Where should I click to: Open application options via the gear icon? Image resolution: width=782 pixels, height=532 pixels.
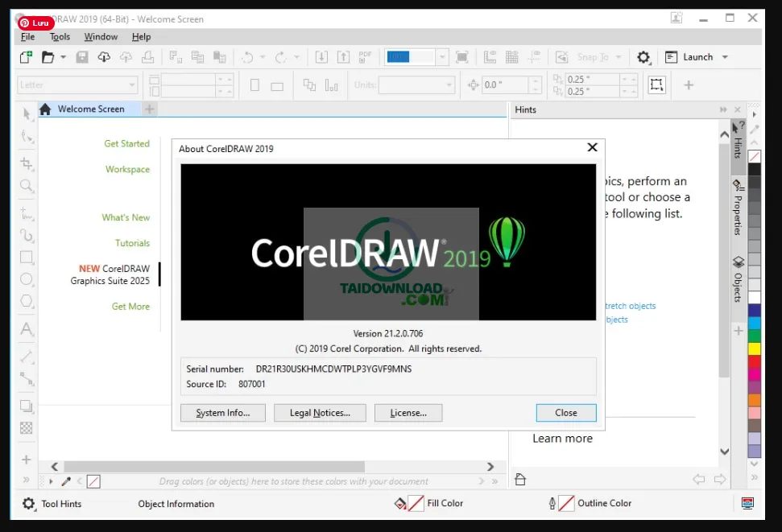click(643, 56)
